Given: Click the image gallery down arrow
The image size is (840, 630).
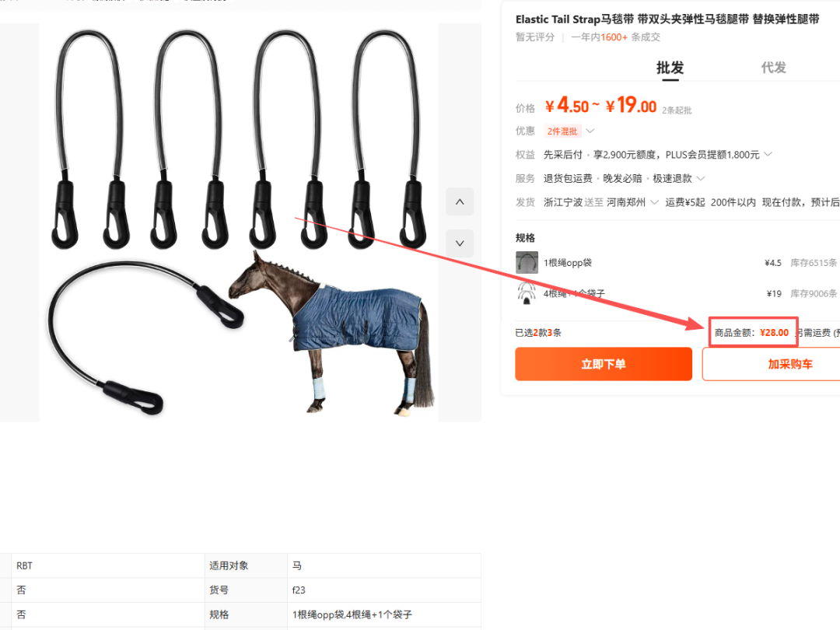Looking at the screenshot, I should 460,243.
